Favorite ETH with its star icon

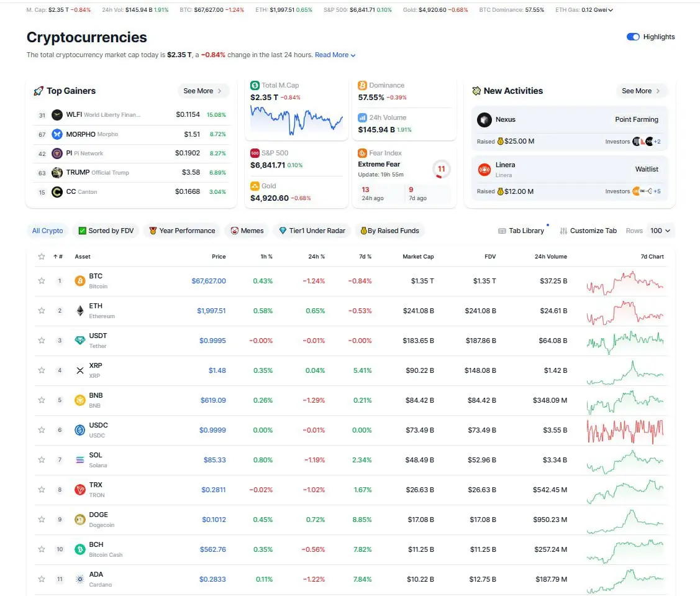[42, 311]
